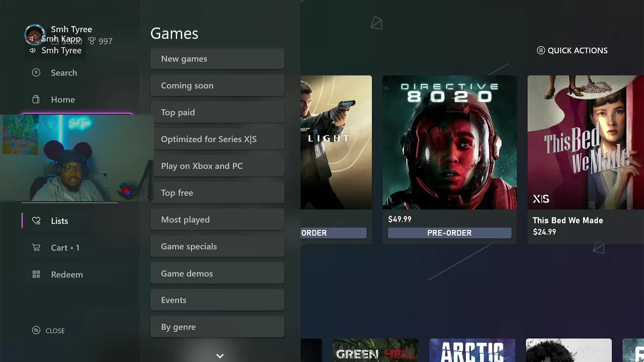
Task: Open Game specials
Action: [x=217, y=246]
